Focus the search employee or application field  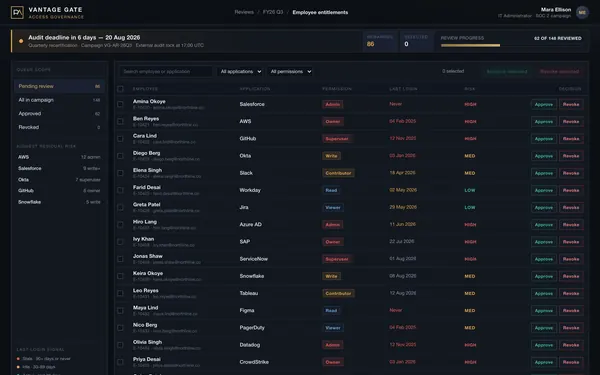166,72
